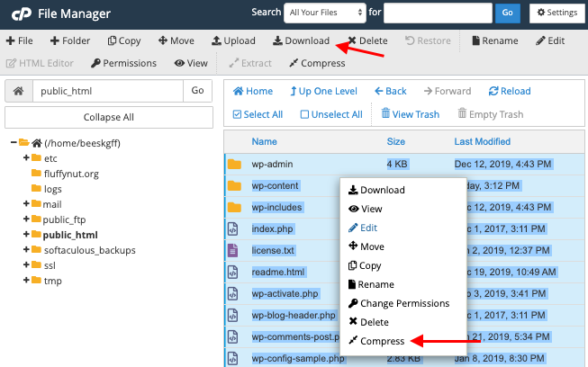Click the search text input field
The image size is (588, 367).
[437, 13]
